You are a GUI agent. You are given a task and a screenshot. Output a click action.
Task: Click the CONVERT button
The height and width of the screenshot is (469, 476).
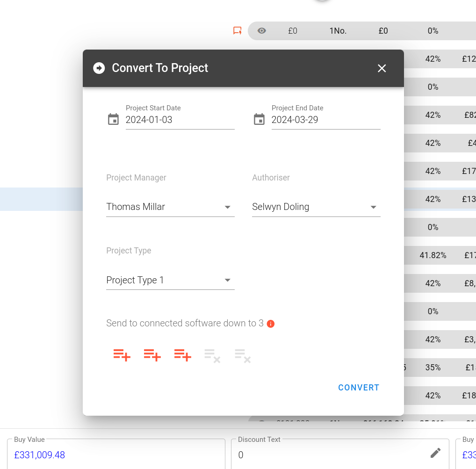point(359,388)
